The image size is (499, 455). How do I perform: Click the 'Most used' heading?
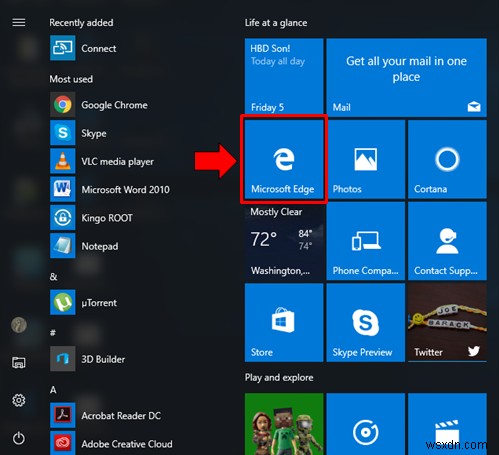[x=71, y=79]
